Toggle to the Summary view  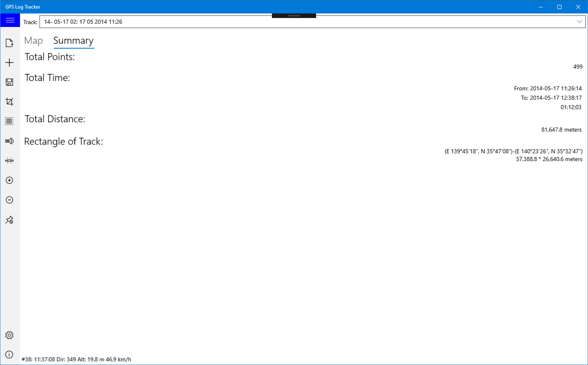[x=73, y=41]
